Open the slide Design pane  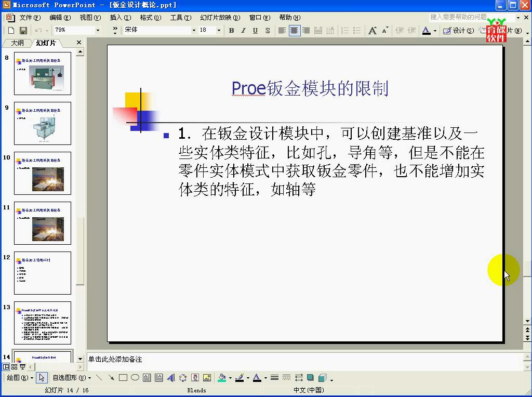[458, 31]
